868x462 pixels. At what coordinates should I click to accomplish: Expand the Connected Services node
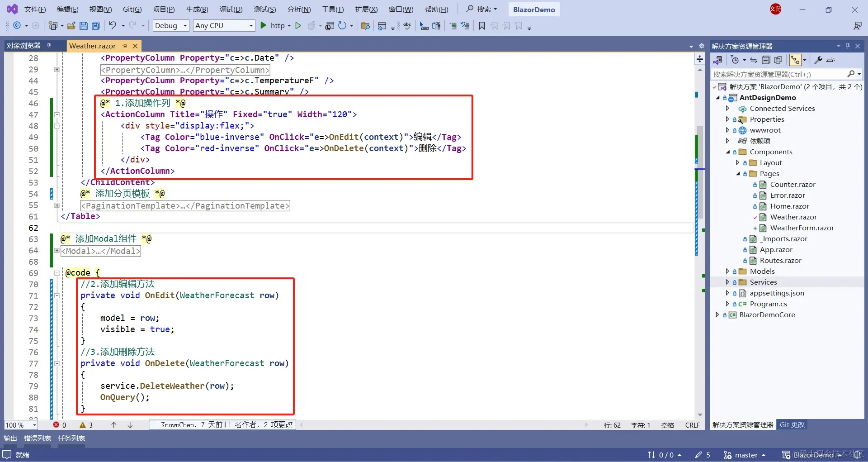click(x=727, y=108)
